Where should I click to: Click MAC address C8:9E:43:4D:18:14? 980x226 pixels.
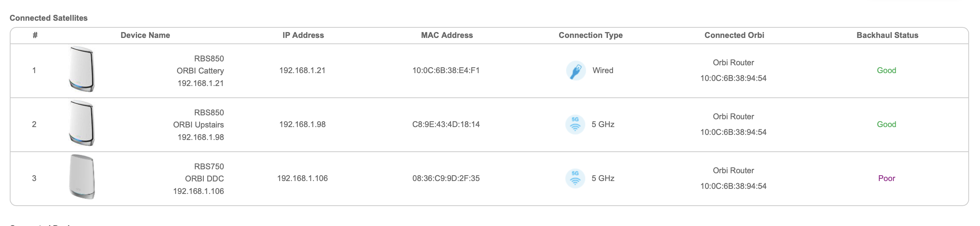tap(446, 125)
